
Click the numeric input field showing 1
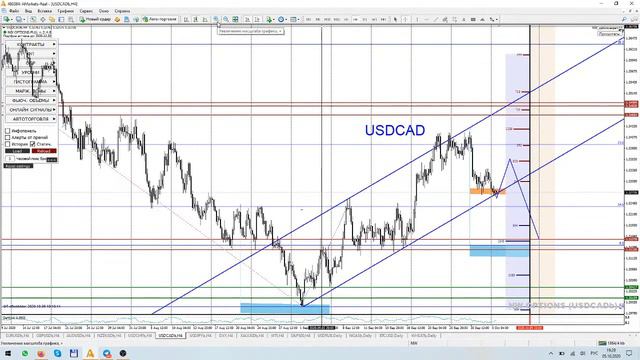(10, 159)
